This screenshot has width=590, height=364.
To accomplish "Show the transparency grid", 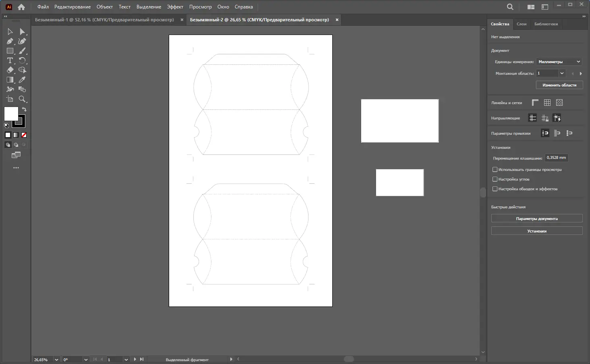I will (x=559, y=103).
